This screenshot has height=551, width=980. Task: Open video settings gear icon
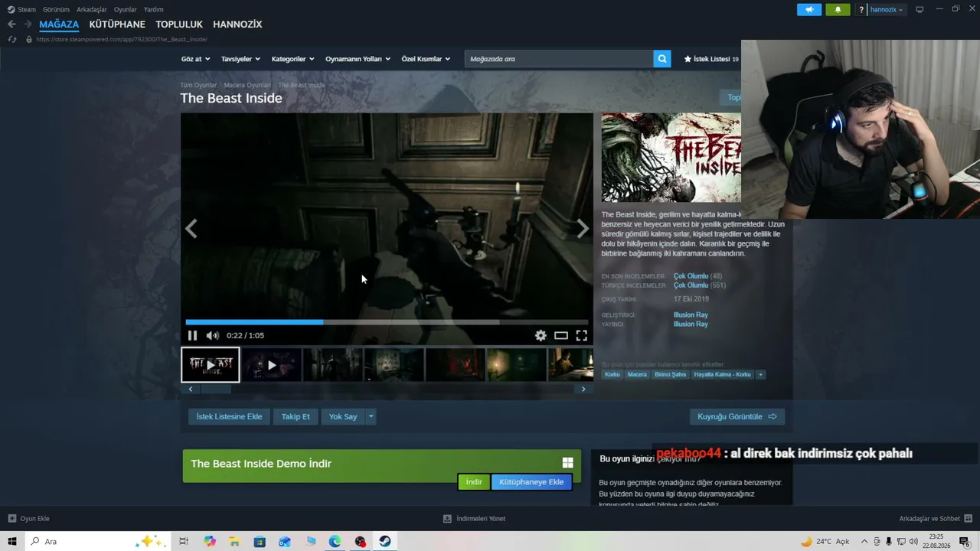tap(541, 335)
